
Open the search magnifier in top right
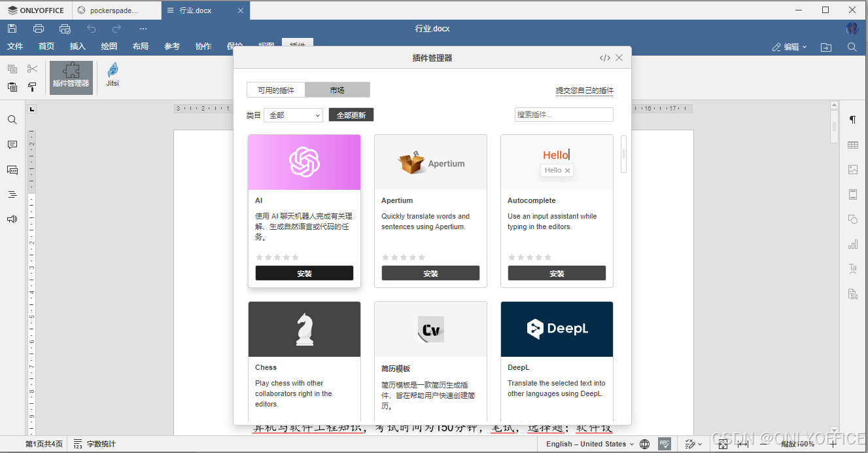pyautogui.click(x=852, y=47)
